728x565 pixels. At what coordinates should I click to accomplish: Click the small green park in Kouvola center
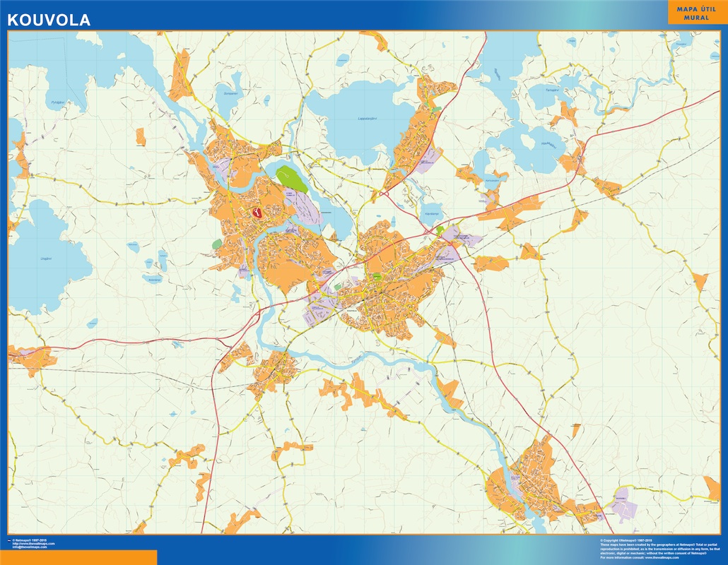[377, 278]
